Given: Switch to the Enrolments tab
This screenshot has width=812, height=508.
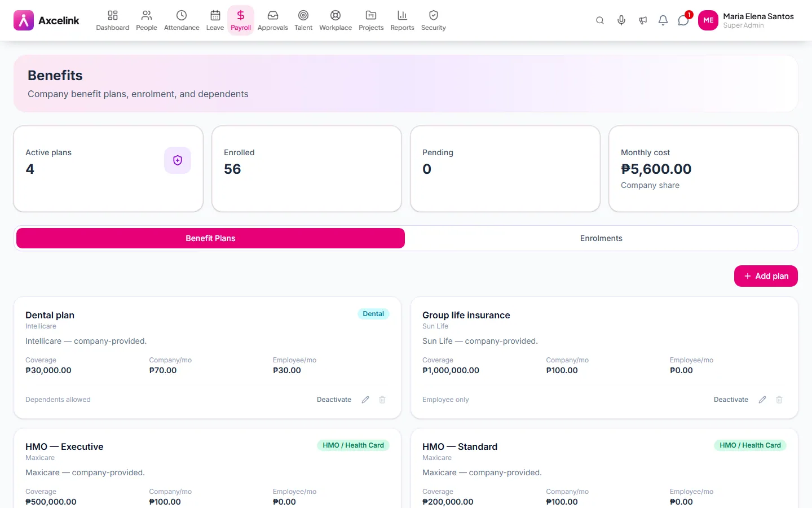Looking at the screenshot, I should tap(601, 238).
